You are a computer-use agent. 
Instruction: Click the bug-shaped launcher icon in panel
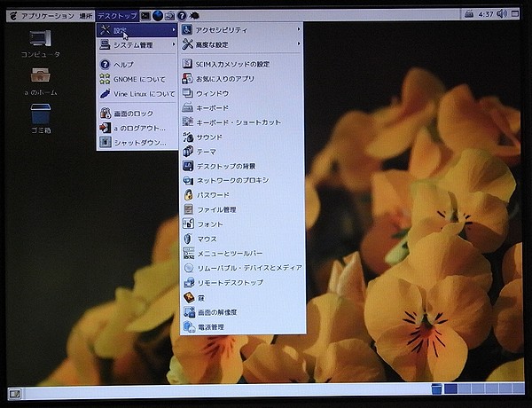[194, 16]
